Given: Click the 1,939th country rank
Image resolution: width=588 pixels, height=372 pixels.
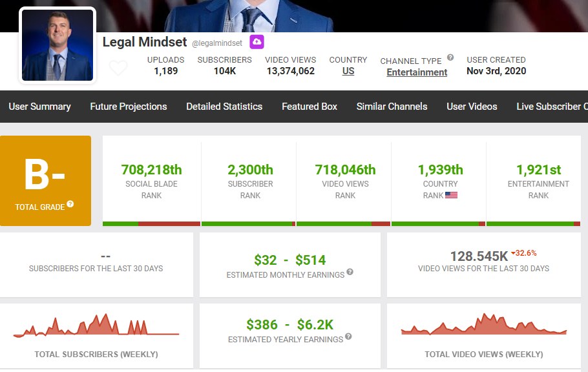Looking at the screenshot, I should click(440, 170).
